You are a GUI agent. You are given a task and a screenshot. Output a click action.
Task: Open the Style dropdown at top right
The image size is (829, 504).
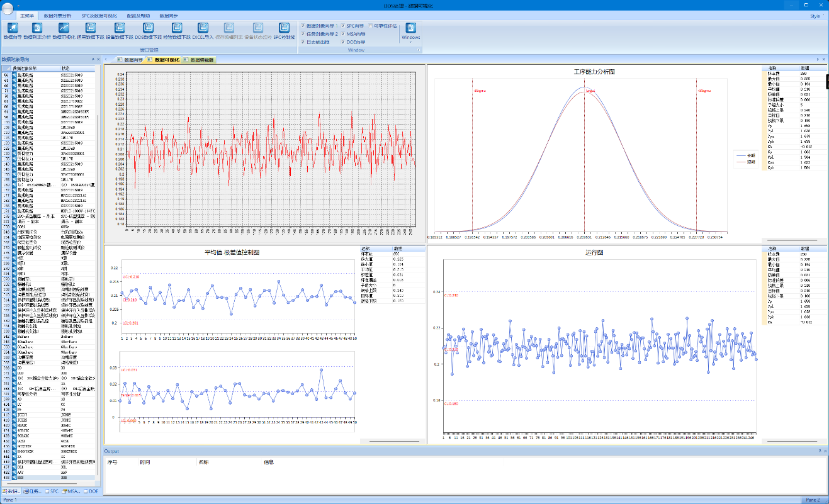pyautogui.click(x=816, y=14)
